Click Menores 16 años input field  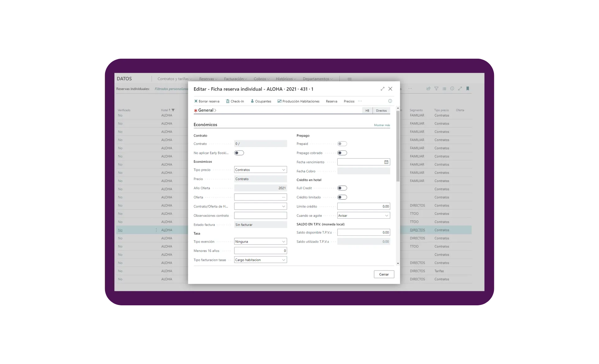260,251
